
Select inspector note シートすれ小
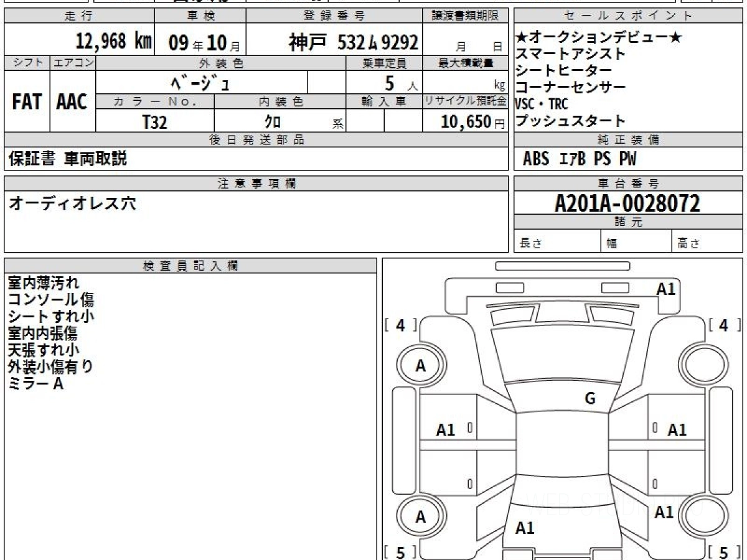(x=51, y=316)
